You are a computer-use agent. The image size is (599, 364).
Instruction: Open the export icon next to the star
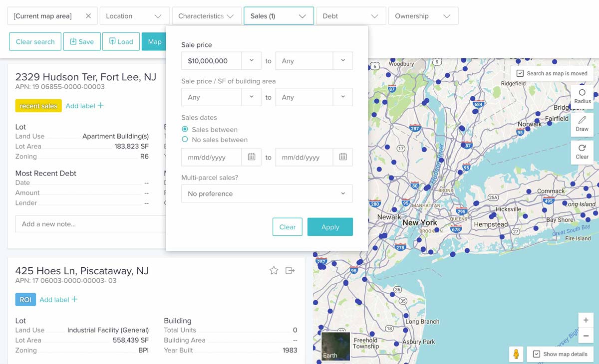(x=290, y=270)
